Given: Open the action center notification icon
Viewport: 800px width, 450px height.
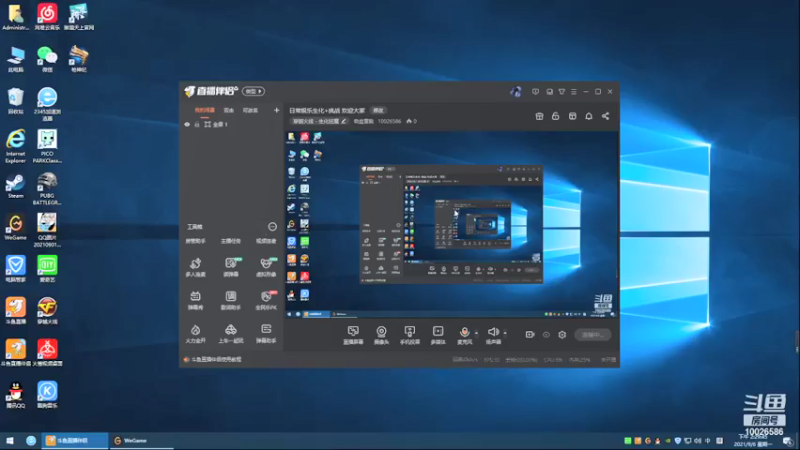Looking at the screenshot, I should [788, 441].
